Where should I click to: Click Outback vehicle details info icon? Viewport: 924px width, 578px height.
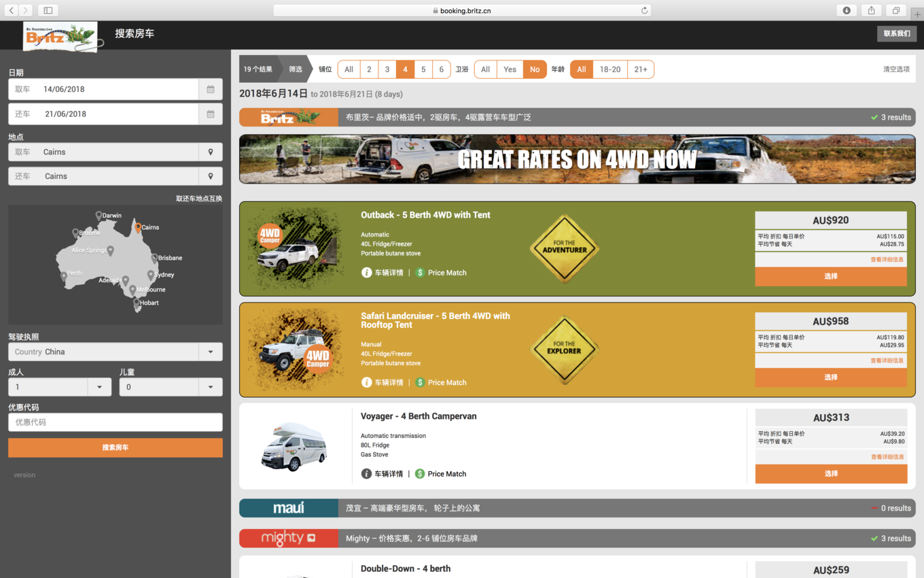[x=366, y=273]
